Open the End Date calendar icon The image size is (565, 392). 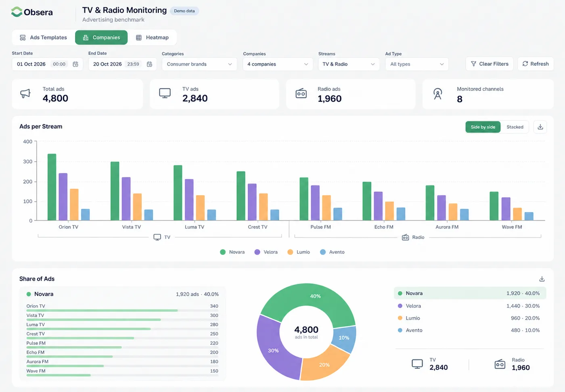149,64
